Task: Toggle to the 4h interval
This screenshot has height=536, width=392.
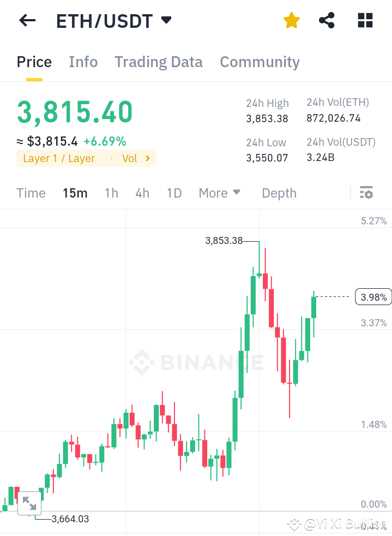Action: point(142,193)
